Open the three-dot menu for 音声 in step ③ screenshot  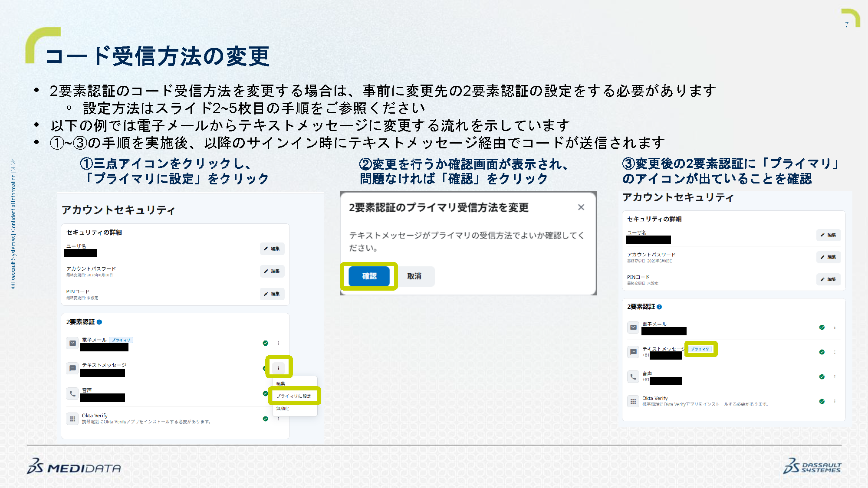835,377
